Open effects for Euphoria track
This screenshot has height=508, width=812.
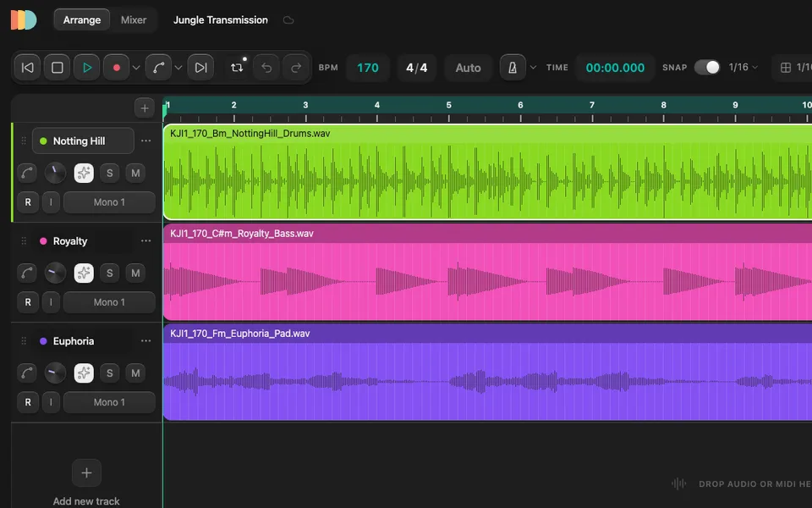[84, 373]
